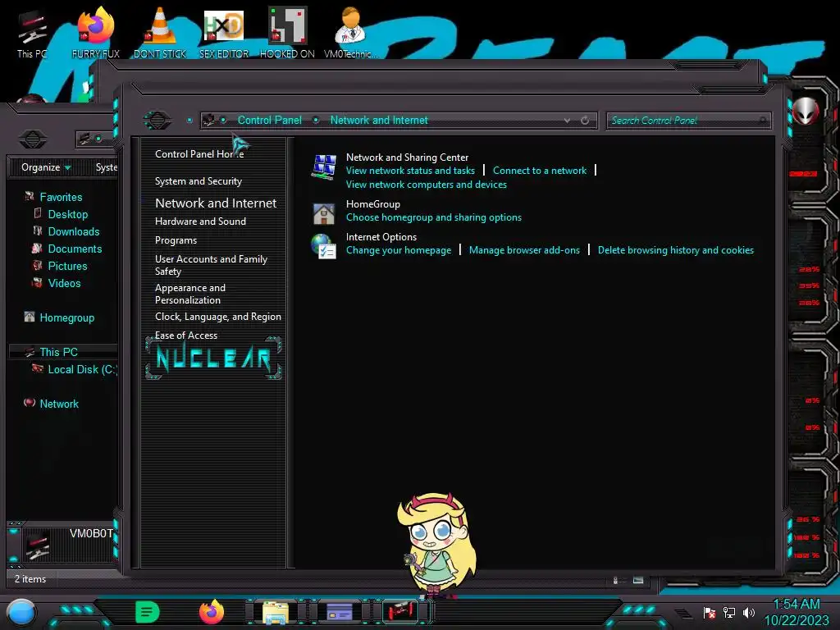Image resolution: width=840 pixels, height=630 pixels.
Task: Select User Accounts and Family Safety
Action: point(211,265)
